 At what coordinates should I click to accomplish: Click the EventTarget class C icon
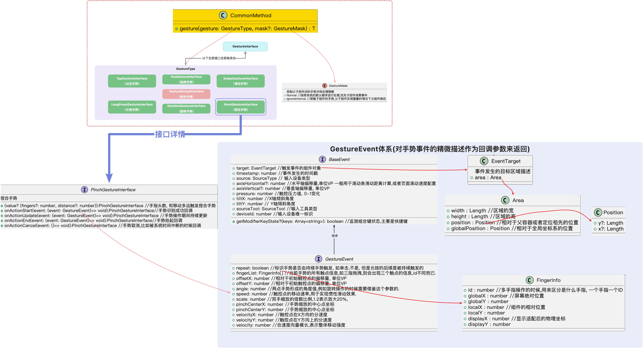pos(484,161)
